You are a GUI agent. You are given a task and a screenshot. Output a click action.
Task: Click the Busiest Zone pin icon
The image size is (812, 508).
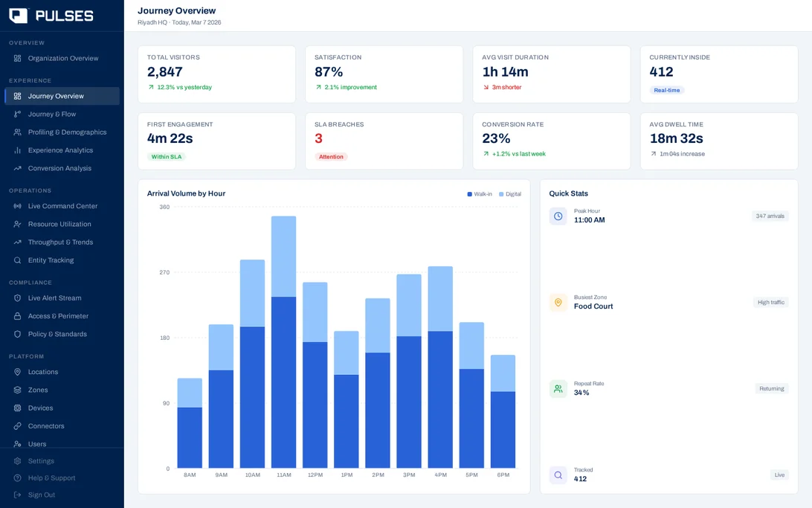coord(558,303)
